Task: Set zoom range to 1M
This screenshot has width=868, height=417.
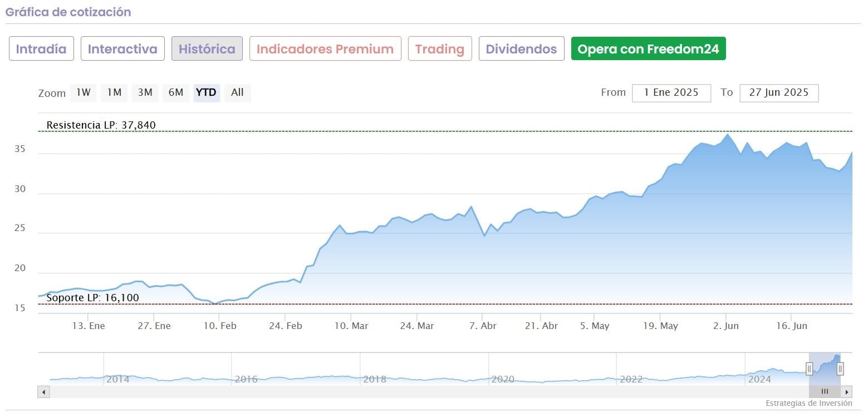Action: (114, 93)
